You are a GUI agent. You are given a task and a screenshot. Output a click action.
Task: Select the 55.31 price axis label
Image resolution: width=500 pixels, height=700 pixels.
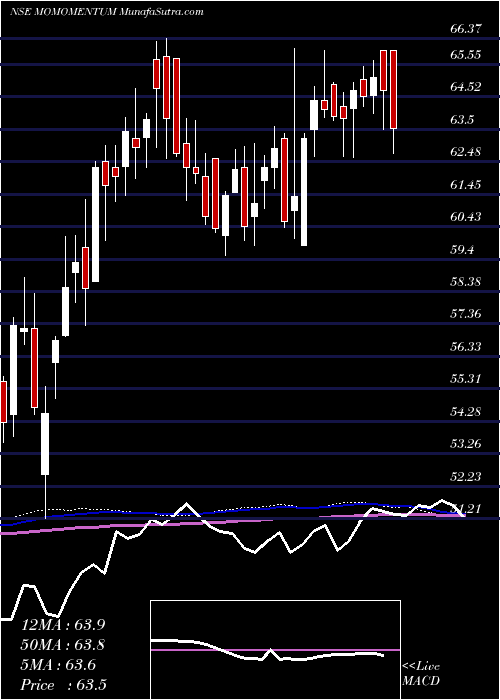click(466, 379)
